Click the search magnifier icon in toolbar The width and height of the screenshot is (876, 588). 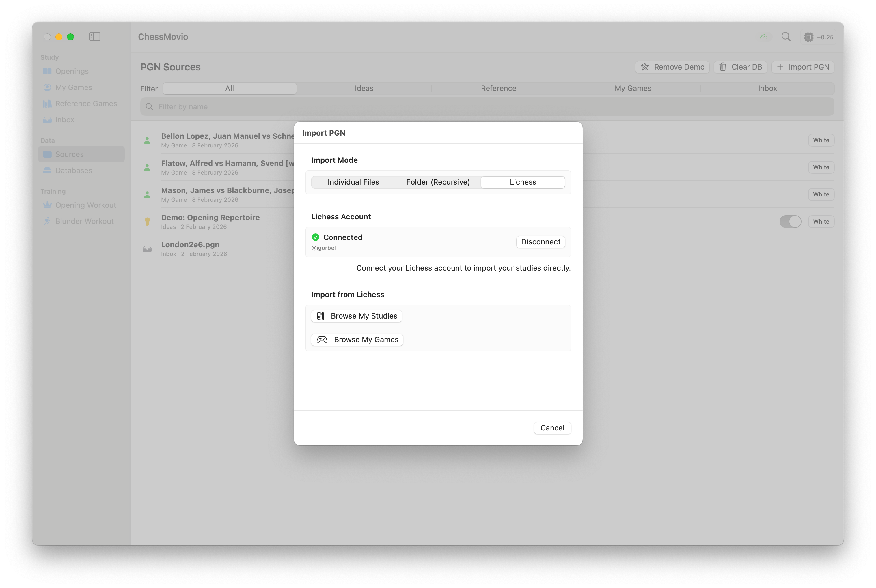coord(786,37)
